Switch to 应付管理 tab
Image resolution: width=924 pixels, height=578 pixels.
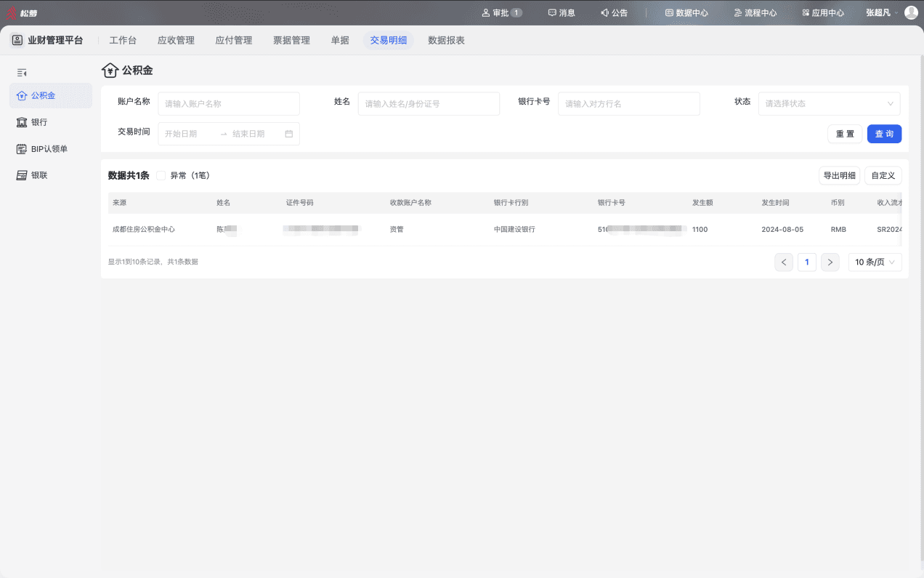234,40
